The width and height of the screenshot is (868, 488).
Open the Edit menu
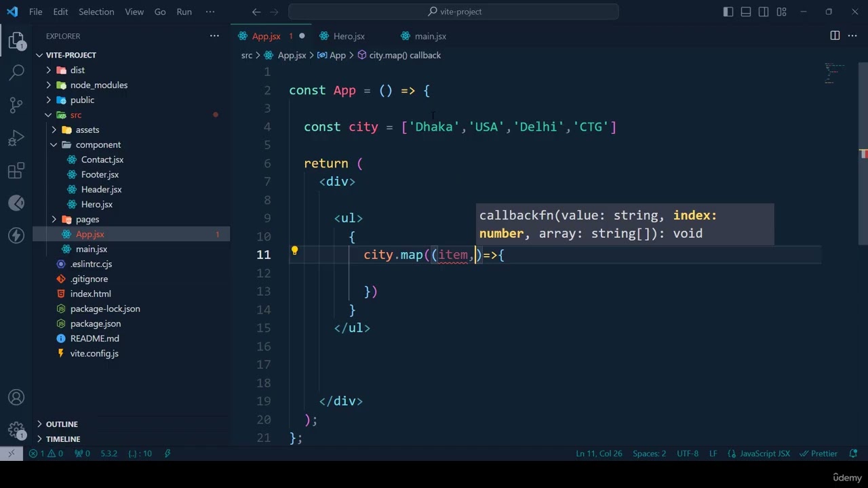60,12
